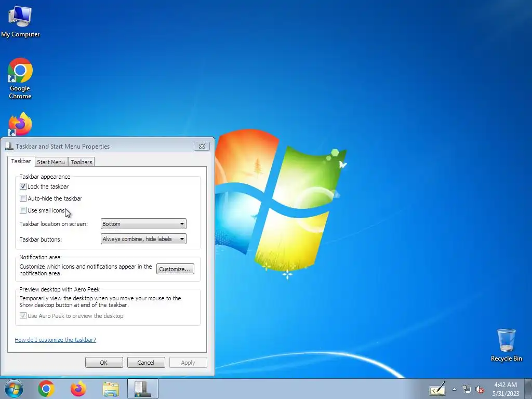Open the Recycle Bin on the desktop

(x=506, y=345)
